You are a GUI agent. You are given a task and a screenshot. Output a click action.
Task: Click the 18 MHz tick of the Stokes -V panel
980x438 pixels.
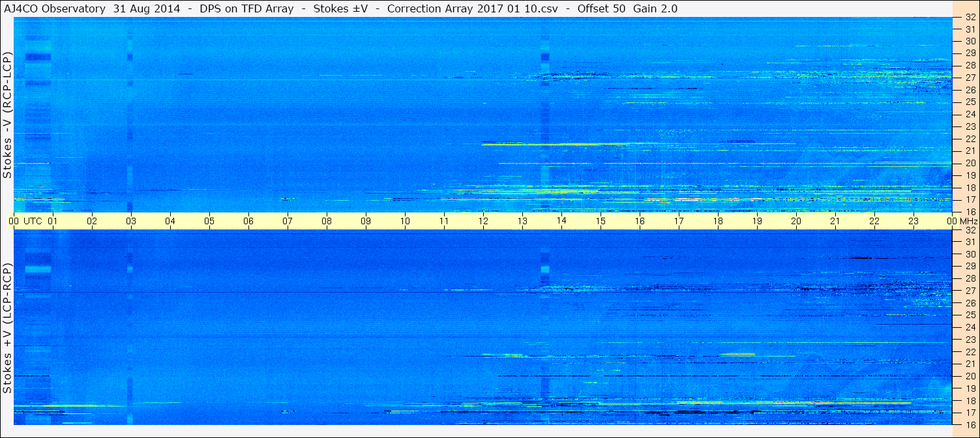click(970, 188)
